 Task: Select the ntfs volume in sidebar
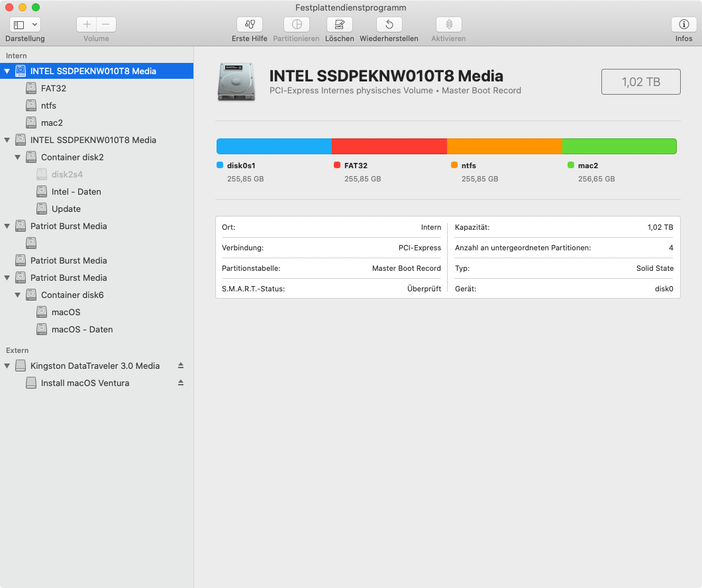(x=48, y=105)
